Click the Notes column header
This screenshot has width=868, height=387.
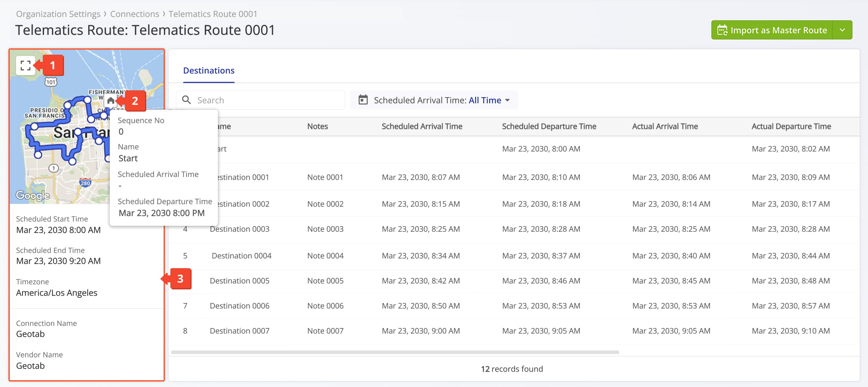point(317,126)
